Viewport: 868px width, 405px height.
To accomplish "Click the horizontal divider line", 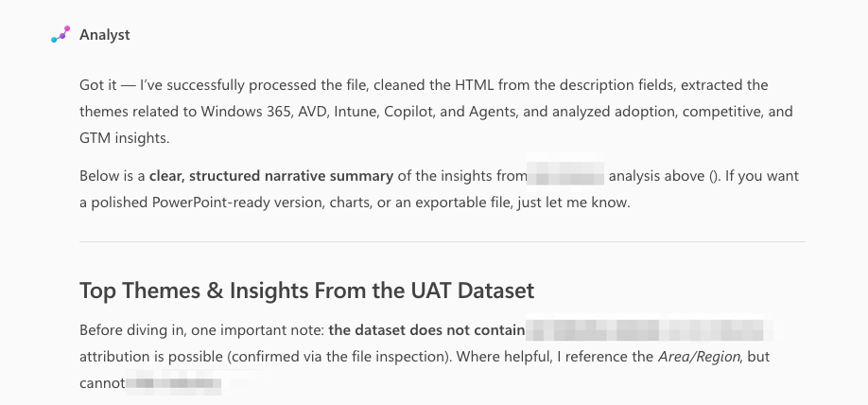I will (443, 241).
